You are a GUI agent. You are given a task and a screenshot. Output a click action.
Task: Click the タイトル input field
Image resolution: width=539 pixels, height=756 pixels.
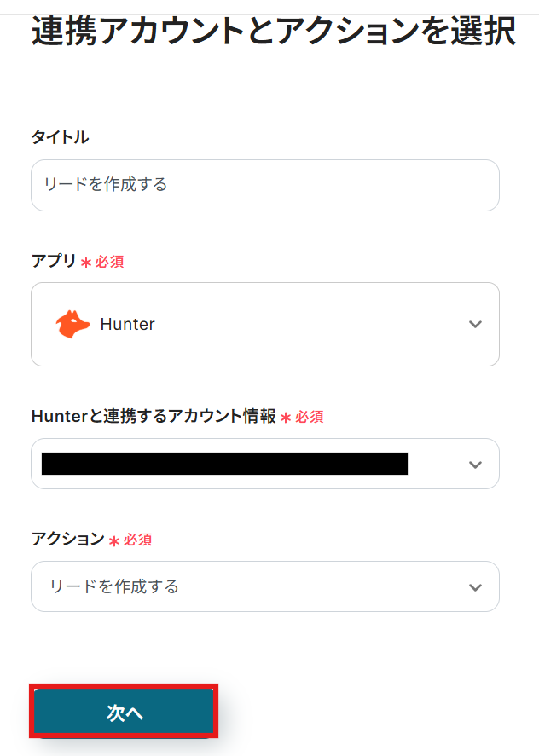click(x=264, y=185)
